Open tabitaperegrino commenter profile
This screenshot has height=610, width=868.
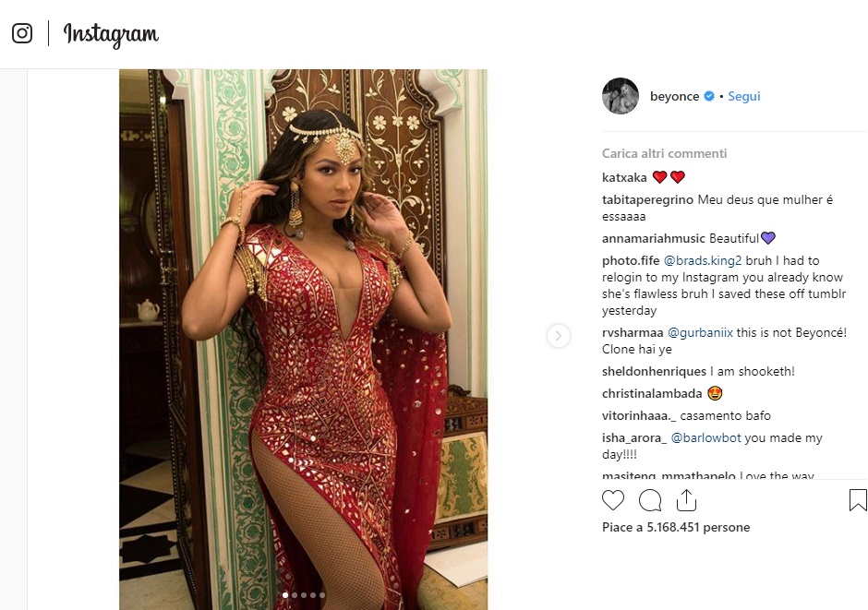647,201
